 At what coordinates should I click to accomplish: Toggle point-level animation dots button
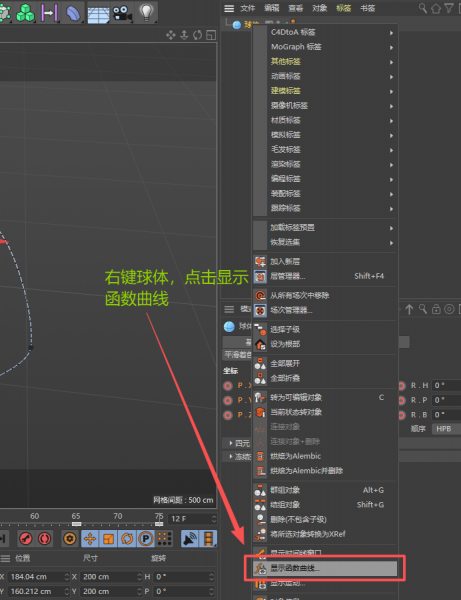coord(165,539)
